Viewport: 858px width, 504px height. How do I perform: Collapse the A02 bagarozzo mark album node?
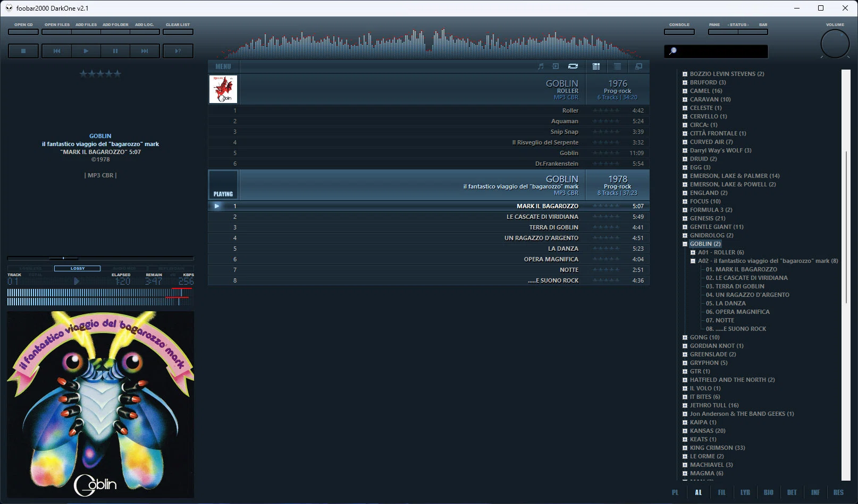click(693, 261)
